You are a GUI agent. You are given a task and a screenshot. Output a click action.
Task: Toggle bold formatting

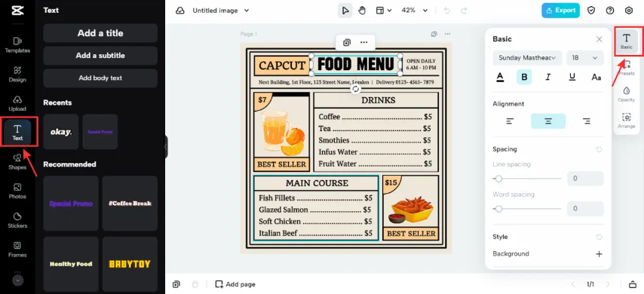click(x=524, y=77)
